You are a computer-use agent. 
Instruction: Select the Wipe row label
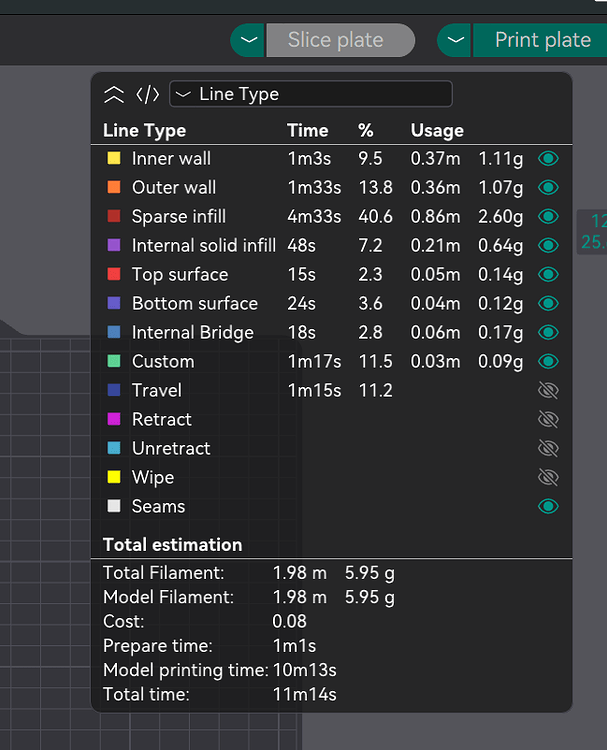click(x=153, y=478)
